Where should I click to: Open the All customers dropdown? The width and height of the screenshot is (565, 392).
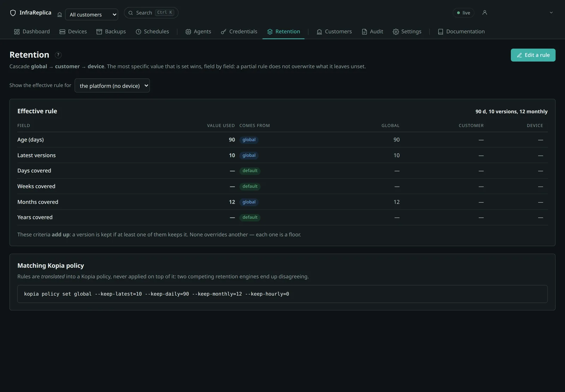(x=92, y=14)
